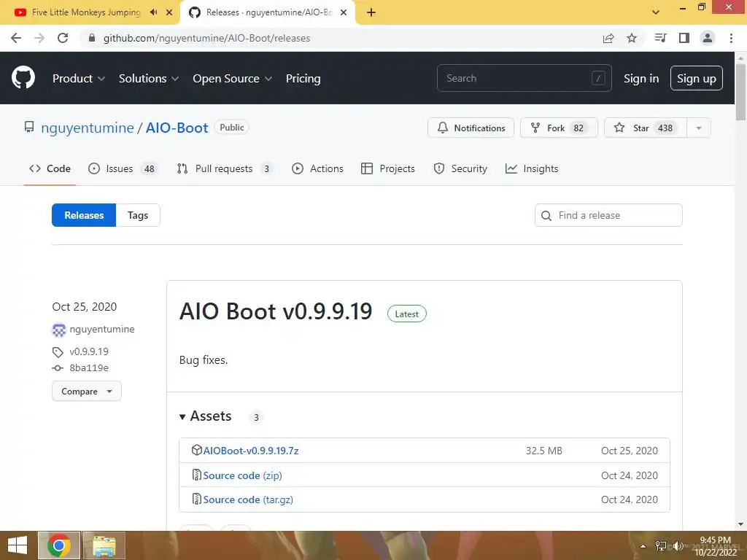The width and height of the screenshot is (747, 560).
Task: Click nguyentumine author avatar beside release
Action: click(59, 330)
